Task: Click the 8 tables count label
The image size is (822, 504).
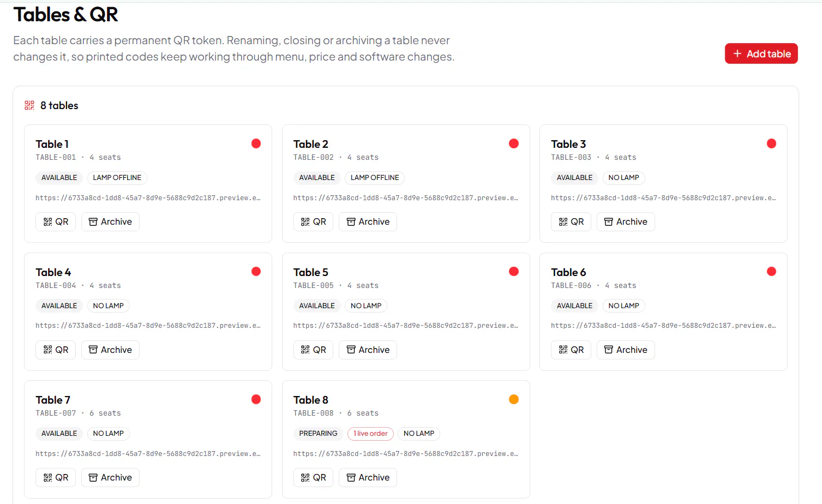Action: 59,105
